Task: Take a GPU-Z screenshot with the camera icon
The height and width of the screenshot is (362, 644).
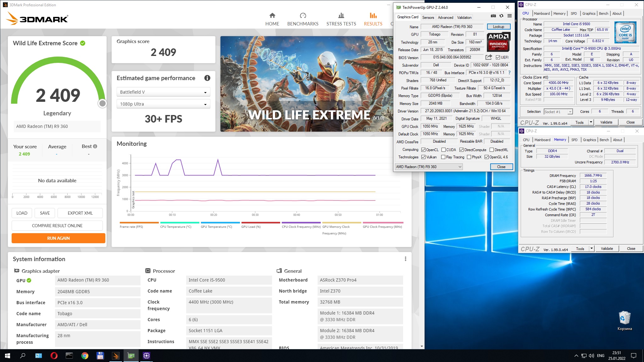Action: [x=493, y=16]
